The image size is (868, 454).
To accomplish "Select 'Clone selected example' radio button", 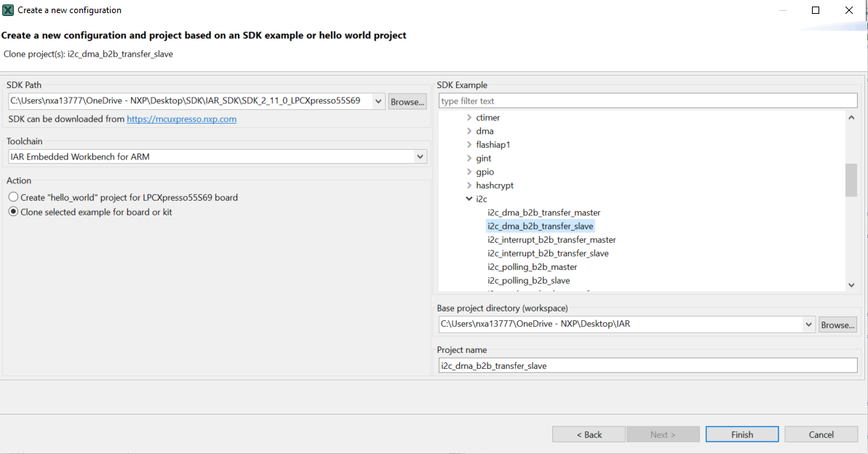I will (x=13, y=212).
